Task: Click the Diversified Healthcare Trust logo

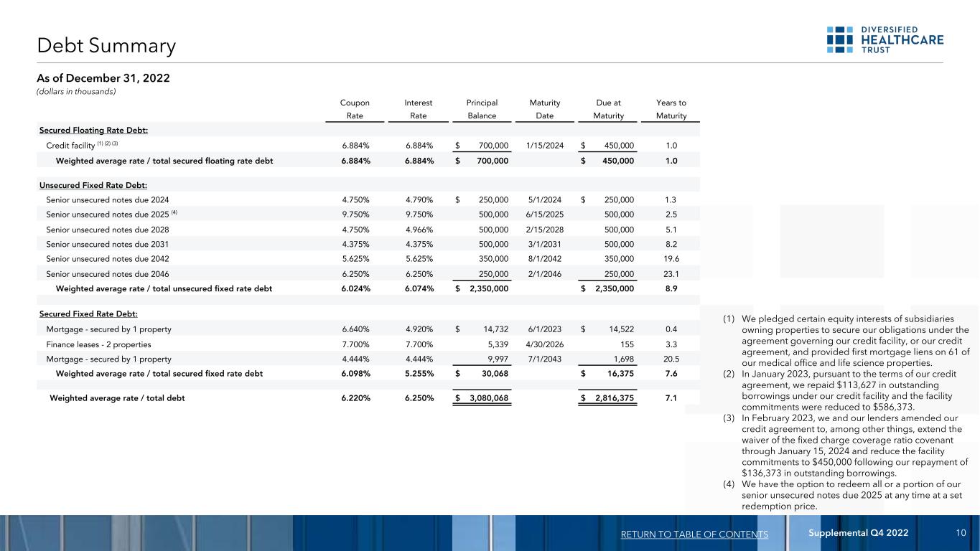Action: [x=885, y=40]
